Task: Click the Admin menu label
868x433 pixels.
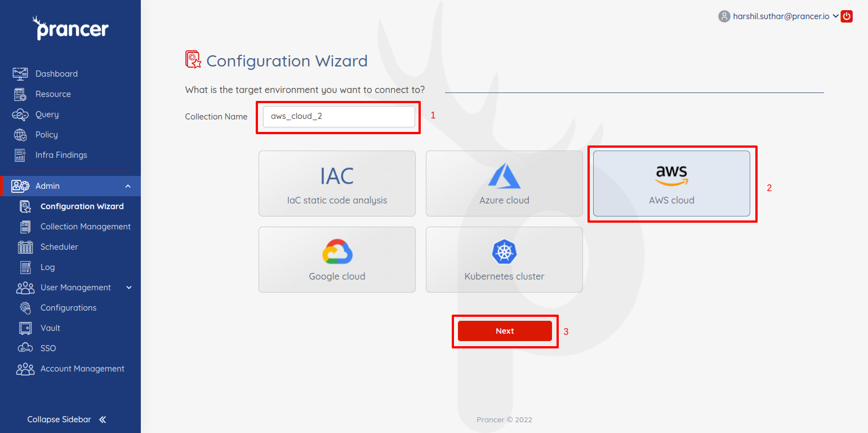Action: [47, 186]
